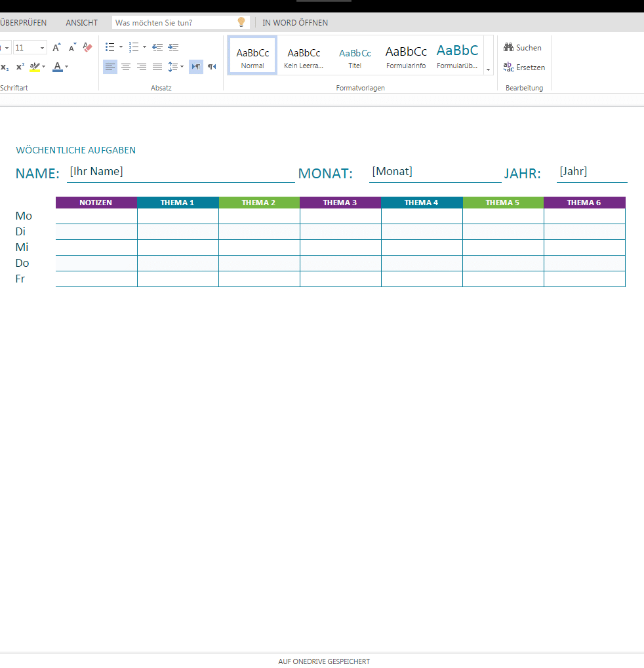Click the THEMA 6 column header

point(584,203)
